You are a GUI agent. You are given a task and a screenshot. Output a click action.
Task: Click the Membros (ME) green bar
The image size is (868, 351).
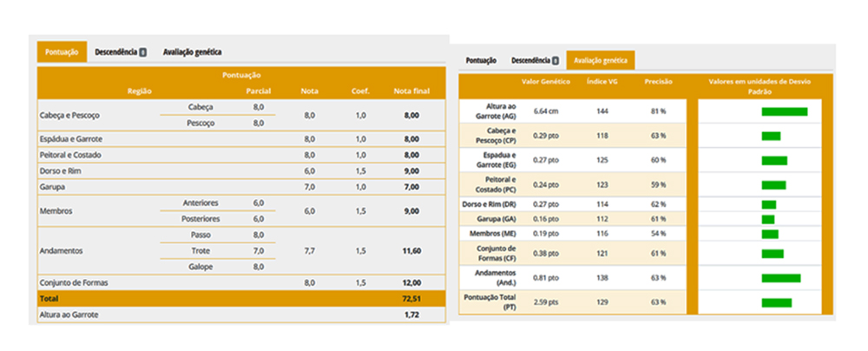pyautogui.click(x=770, y=235)
